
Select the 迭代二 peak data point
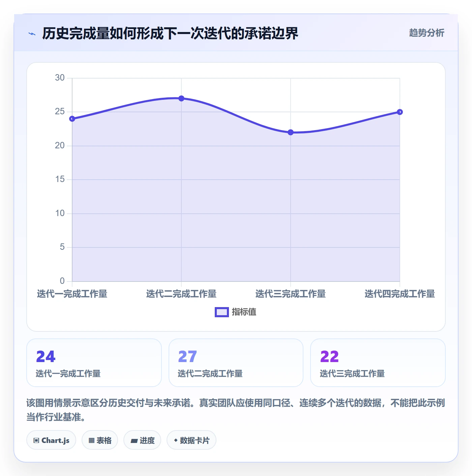[181, 98]
